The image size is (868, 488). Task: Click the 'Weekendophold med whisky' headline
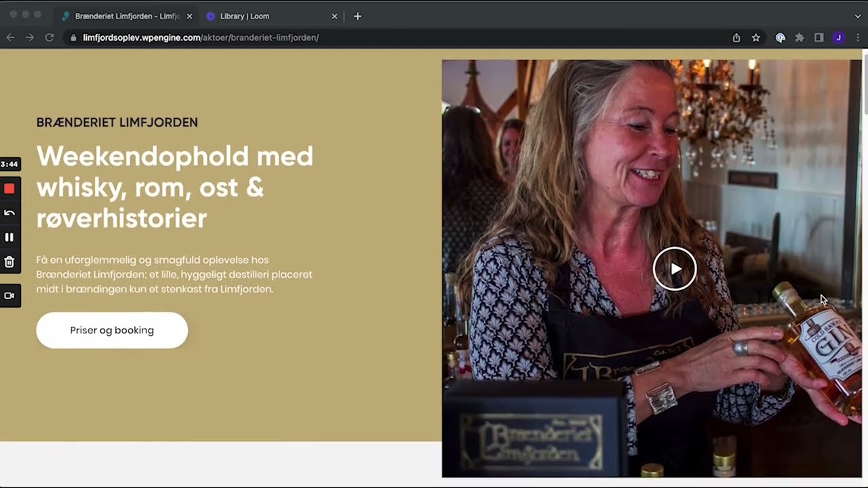pos(175,187)
